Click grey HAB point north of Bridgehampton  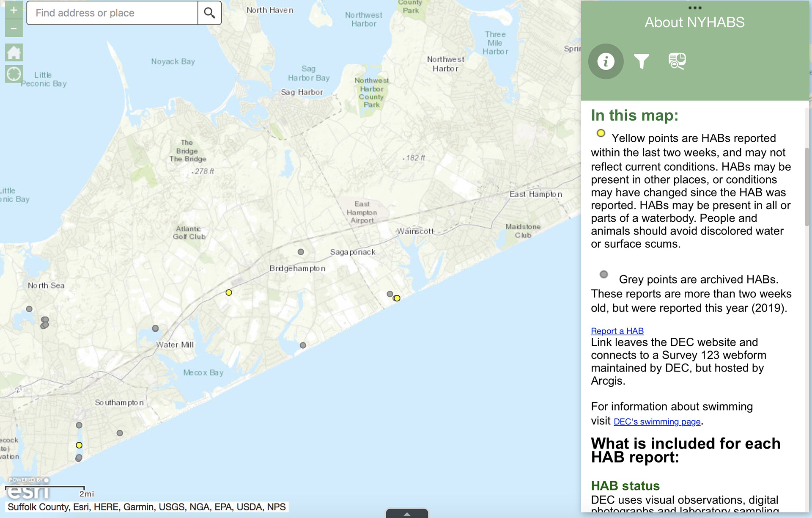(301, 252)
